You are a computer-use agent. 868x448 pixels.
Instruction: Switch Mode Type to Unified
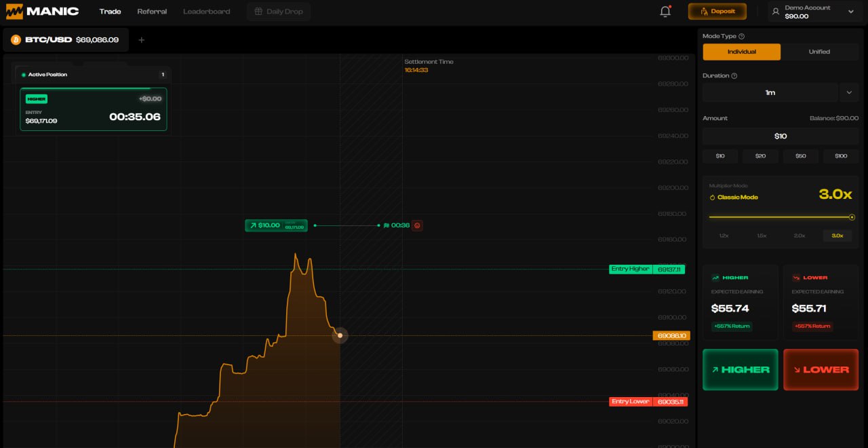[x=819, y=52]
